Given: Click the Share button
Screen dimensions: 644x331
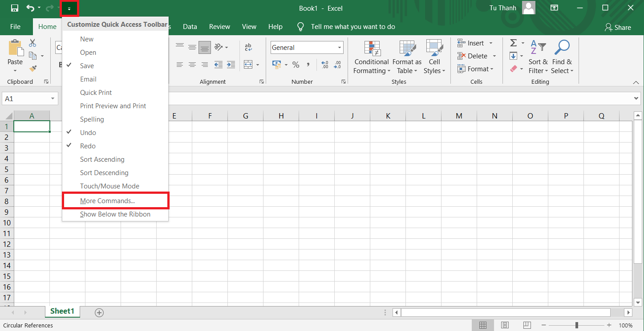Looking at the screenshot, I should (618, 27).
